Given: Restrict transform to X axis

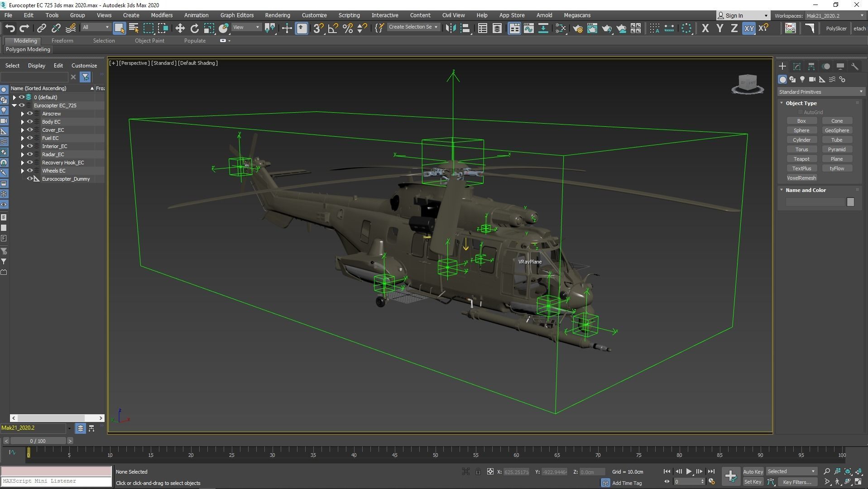Looking at the screenshot, I should [705, 28].
